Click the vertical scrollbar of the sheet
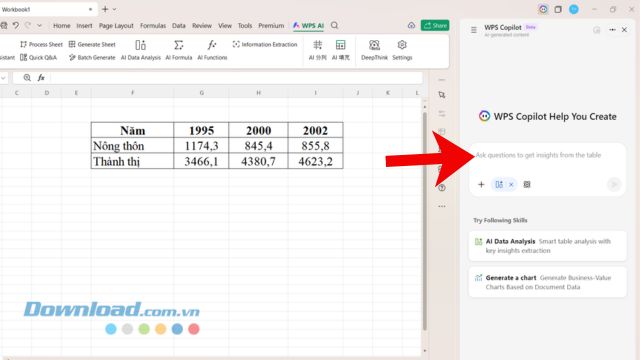Image resolution: width=640 pixels, height=360 pixels. pyautogui.click(x=425, y=220)
